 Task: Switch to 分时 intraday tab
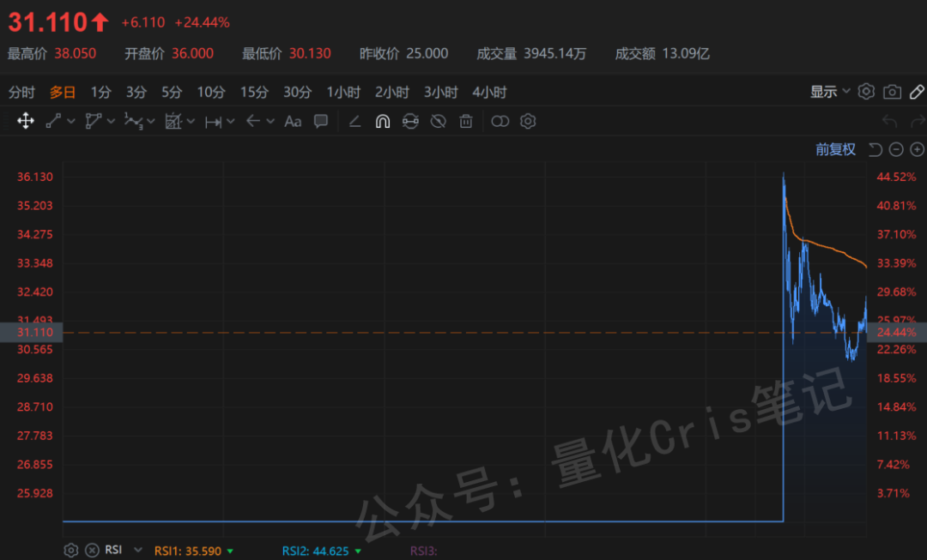(21, 92)
